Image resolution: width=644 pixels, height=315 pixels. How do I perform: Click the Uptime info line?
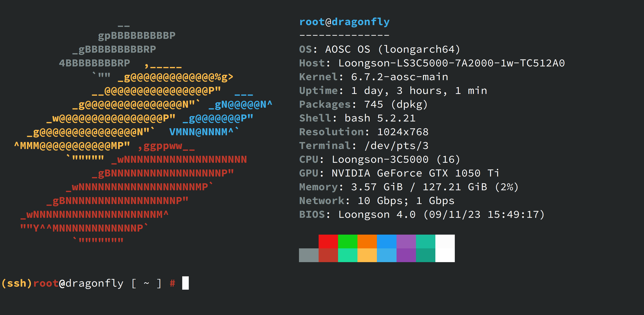(x=393, y=91)
